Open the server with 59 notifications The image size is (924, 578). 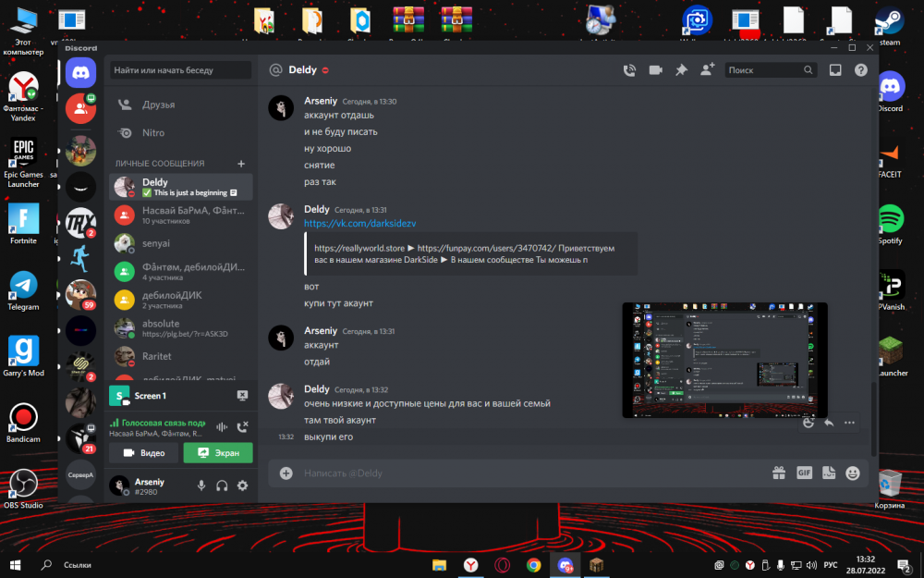(x=80, y=294)
